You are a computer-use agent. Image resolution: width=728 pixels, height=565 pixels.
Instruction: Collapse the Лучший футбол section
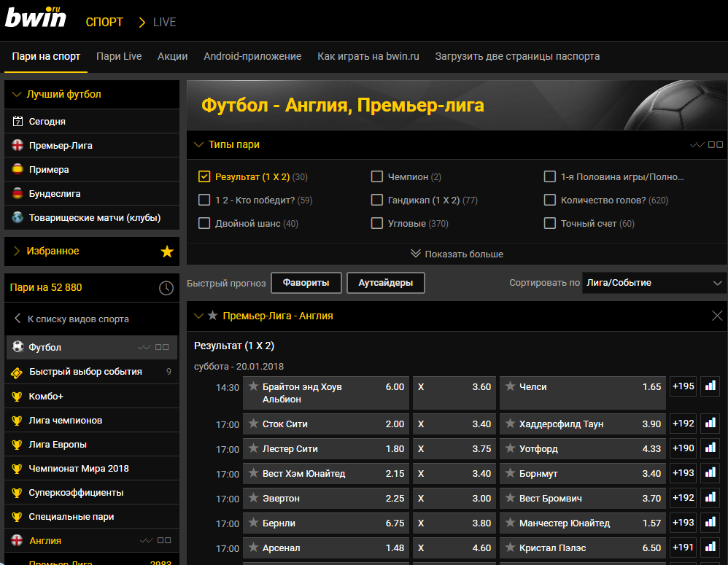17,94
